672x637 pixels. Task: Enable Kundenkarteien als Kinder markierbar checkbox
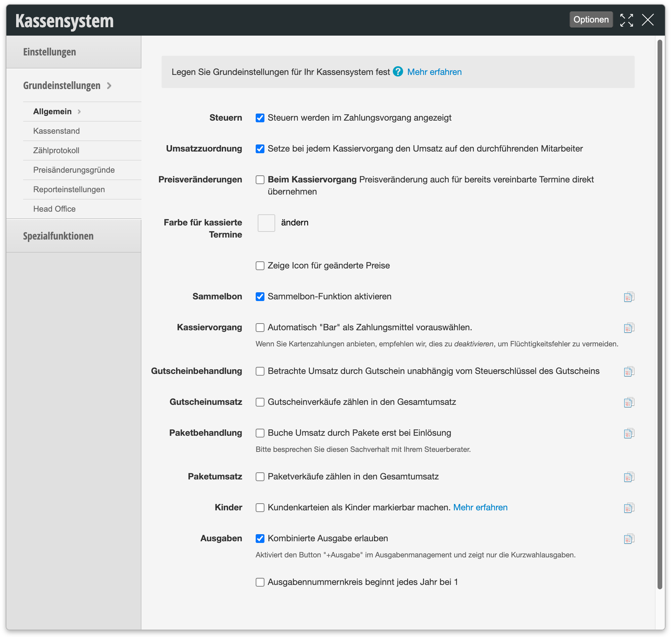(x=260, y=508)
